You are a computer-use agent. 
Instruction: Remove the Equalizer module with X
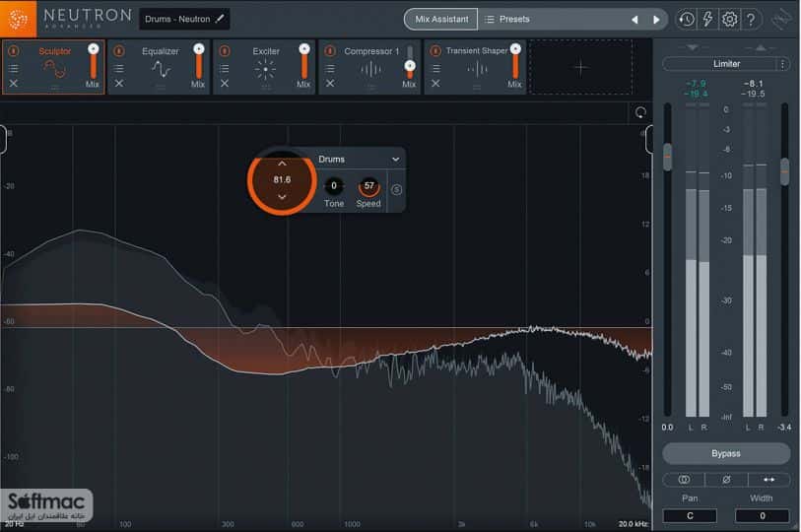(119, 83)
